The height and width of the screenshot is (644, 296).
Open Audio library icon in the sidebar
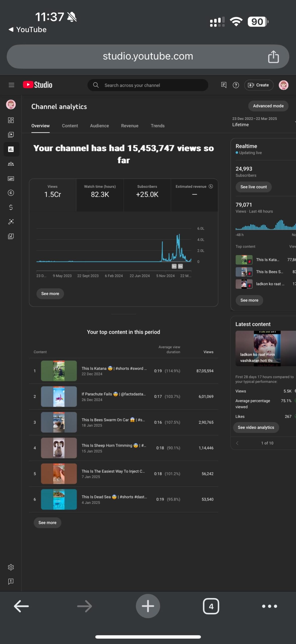(x=11, y=236)
